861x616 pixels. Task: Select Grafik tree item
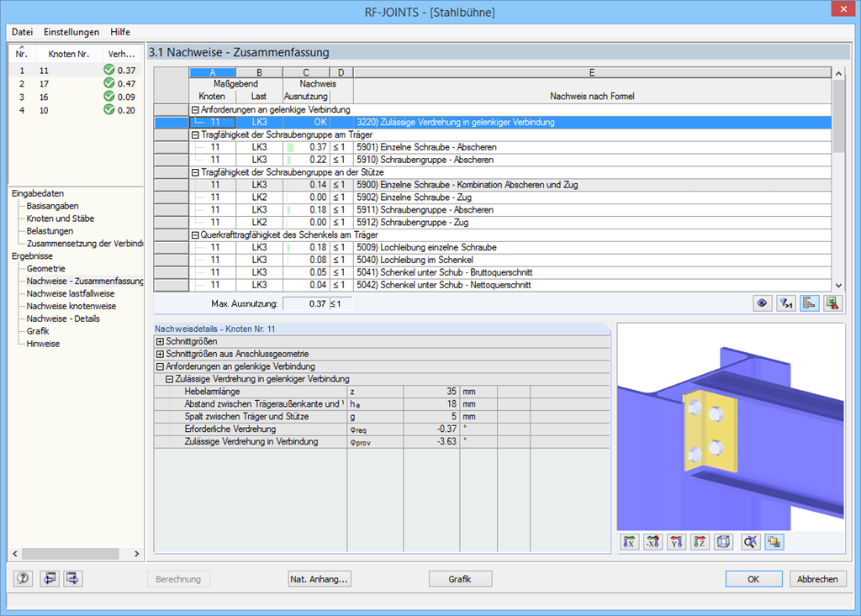coord(38,331)
